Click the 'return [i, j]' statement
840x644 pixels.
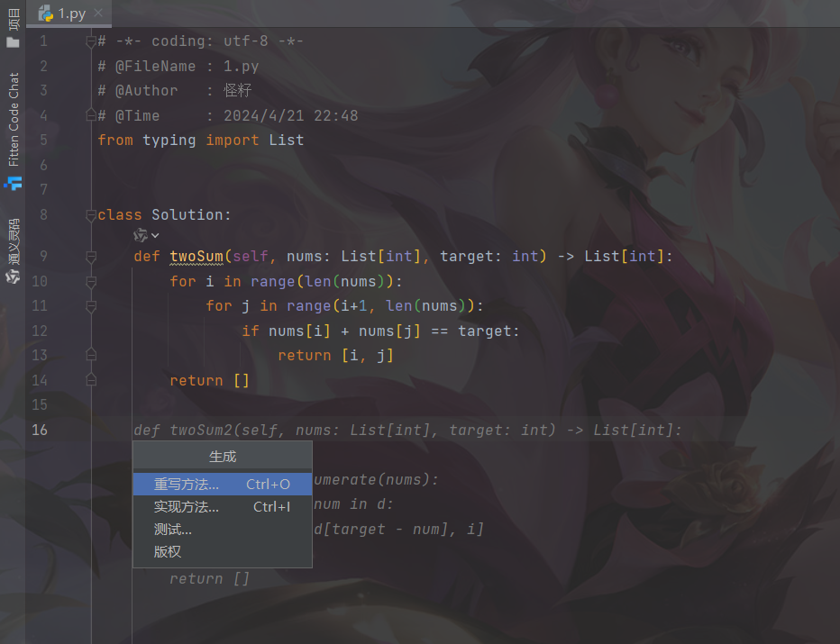tap(335, 356)
